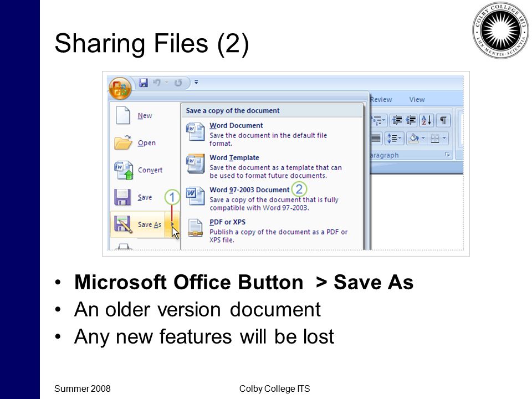Switch to the View ribbon tab

tap(417, 99)
